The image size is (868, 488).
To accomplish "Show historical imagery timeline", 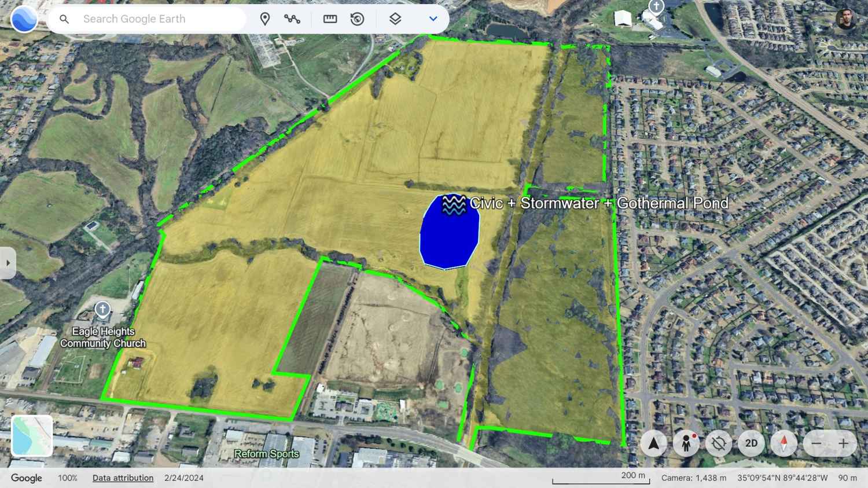I will click(358, 19).
